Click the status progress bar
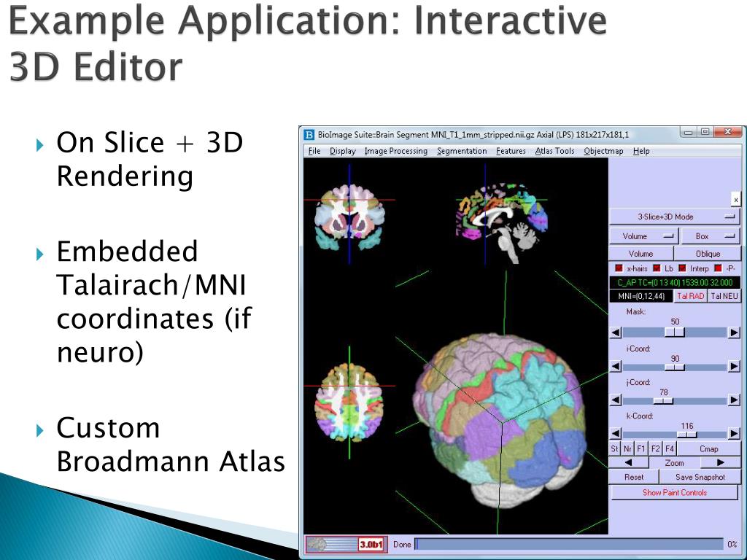 [569, 544]
